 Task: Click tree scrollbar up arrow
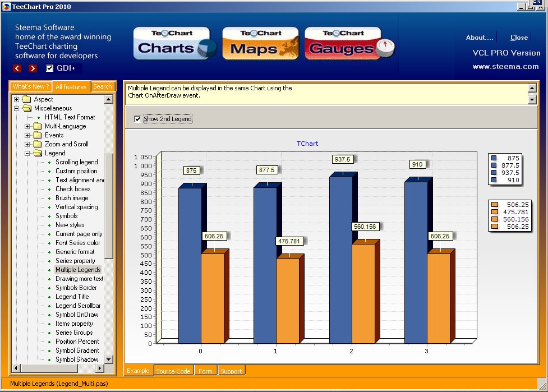(x=109, y=100)
